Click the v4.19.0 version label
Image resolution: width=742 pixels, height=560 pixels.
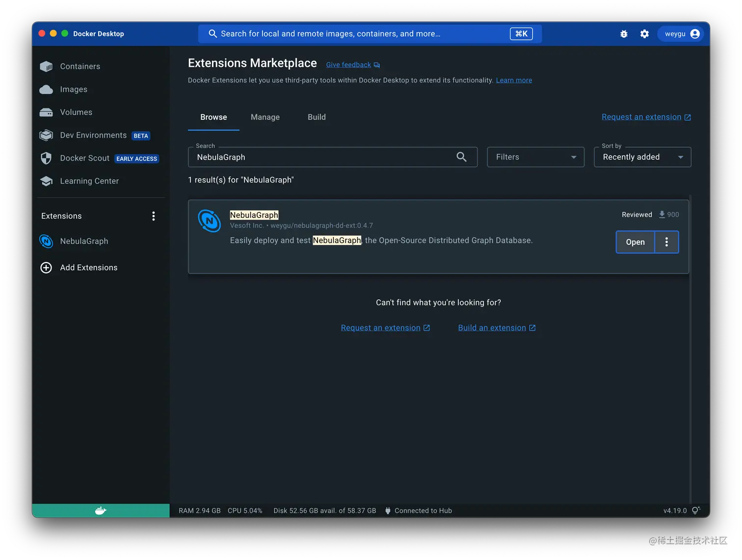click(675, 511)
